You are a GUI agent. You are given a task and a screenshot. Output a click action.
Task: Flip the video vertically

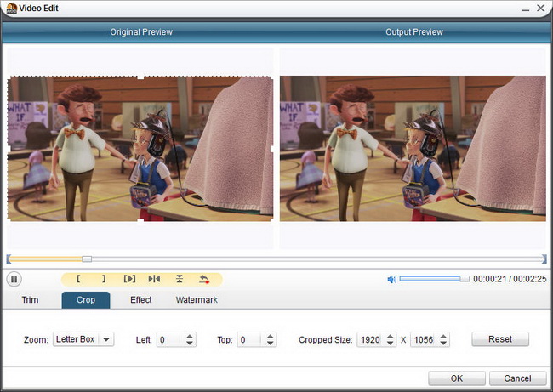coord(180,279)
